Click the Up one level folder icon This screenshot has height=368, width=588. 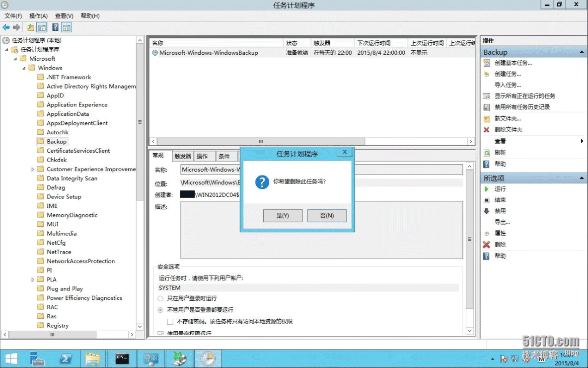pyautogui.click(x=31, y=27)
